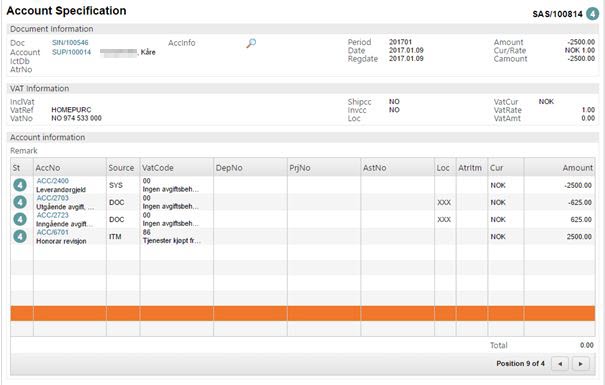The width and height of the screenshot is (605, 385).
Task: Click the XXX Loc cell in ACC/2703 row
Action: tap(444, 202)
